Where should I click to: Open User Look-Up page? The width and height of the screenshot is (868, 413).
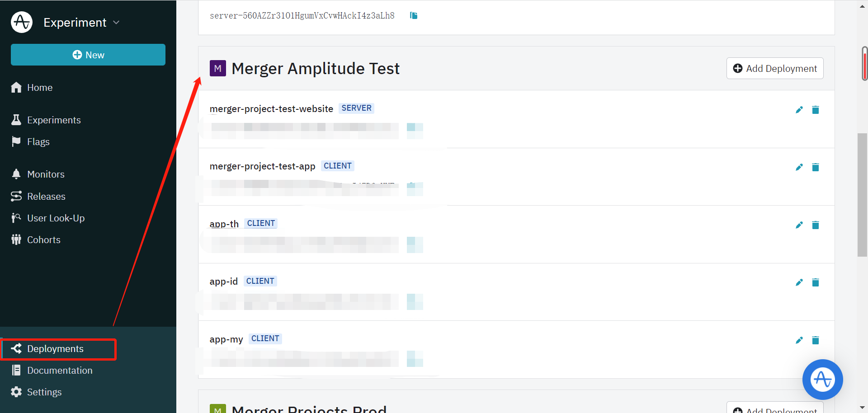point(56,218)
